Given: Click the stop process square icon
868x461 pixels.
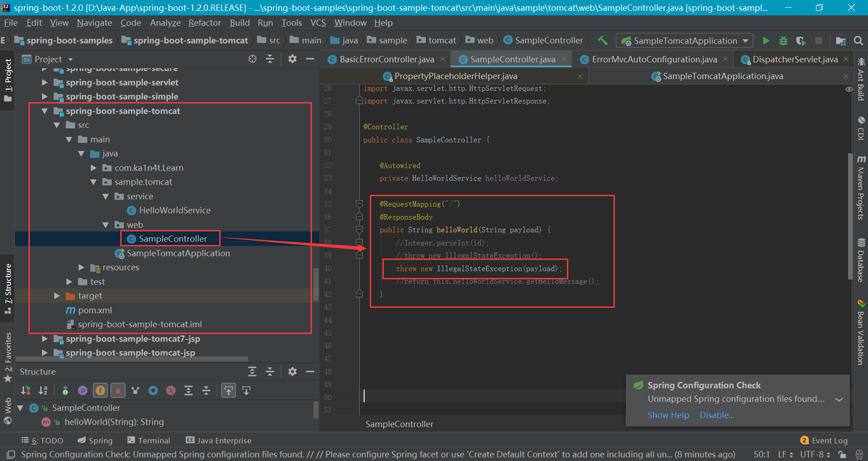Looking at the screenshot, I should point(818,41).
